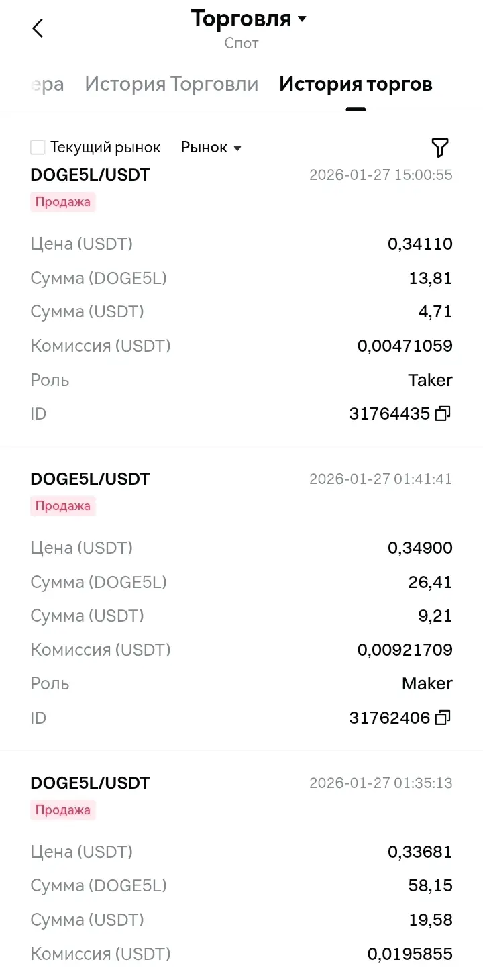Tap the "Продажа" badge on the 15:00:55 trade
The width and height of the screenshot is (483, 980).
point(63,202)
